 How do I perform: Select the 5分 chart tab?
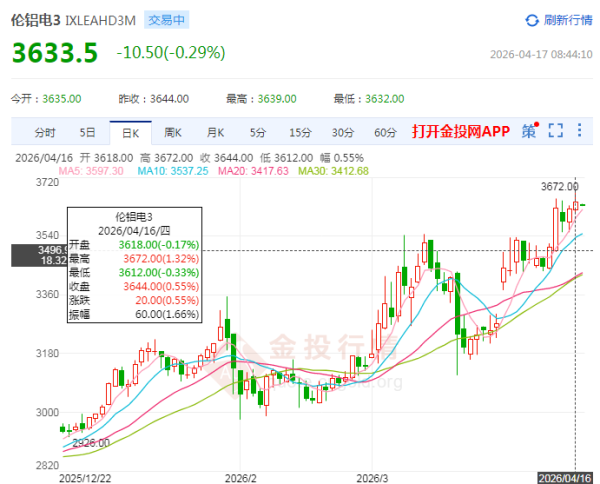[x=258, y=133]
